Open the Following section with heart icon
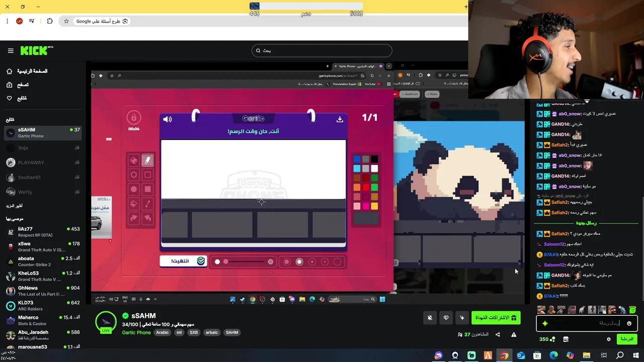Viewport: 644px width, 362px height. pyautogui.click(x=16, y=98)
